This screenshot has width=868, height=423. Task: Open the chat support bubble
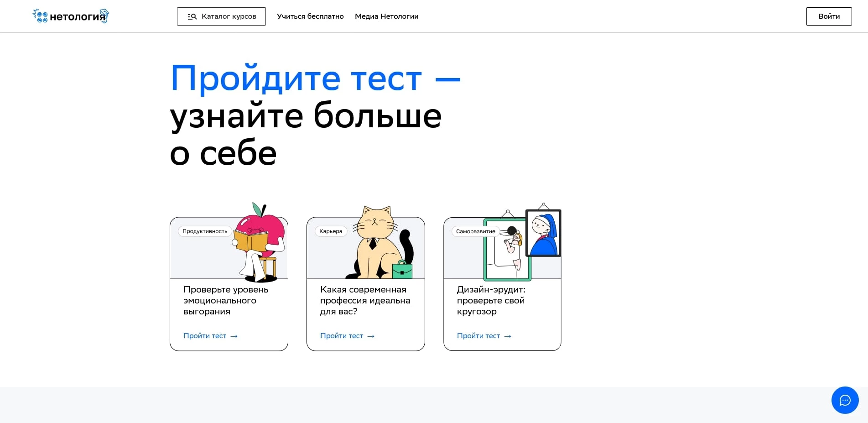coord(844,400)
